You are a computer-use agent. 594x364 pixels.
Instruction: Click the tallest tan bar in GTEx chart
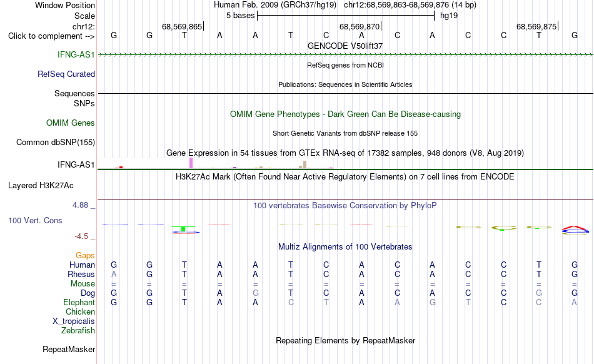pyautogui.click(x=305, y=164)
